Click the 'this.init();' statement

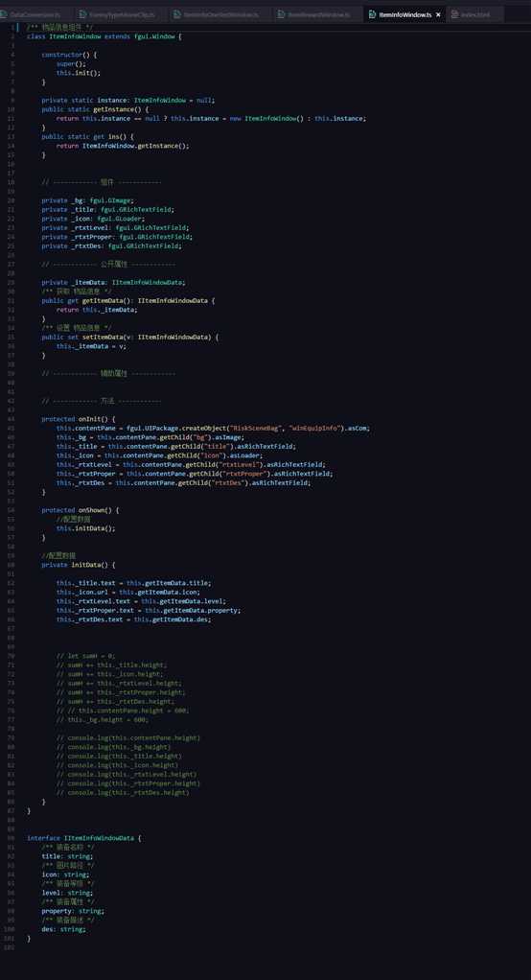pos(78,73)
